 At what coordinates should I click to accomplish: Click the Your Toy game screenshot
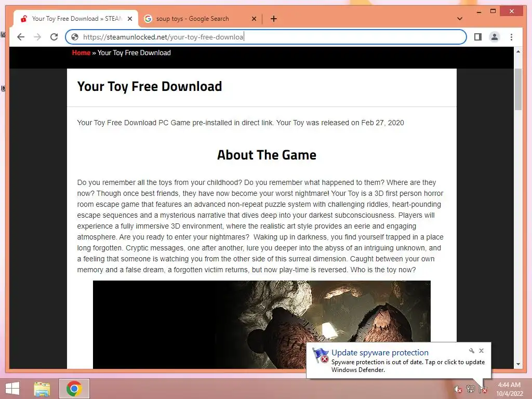pos(262,324)
